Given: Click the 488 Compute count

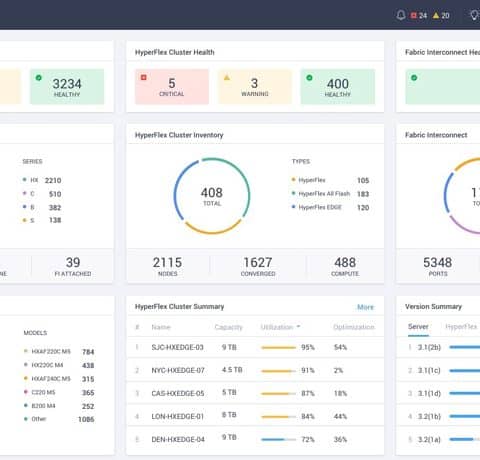Looking at the screenshot, I should 345,266.
